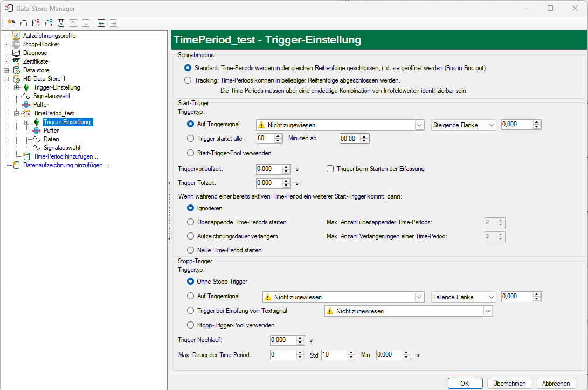Click the Puffer icon under HD Data Store 1
588x390 pixels.
(x=26, y=105)
